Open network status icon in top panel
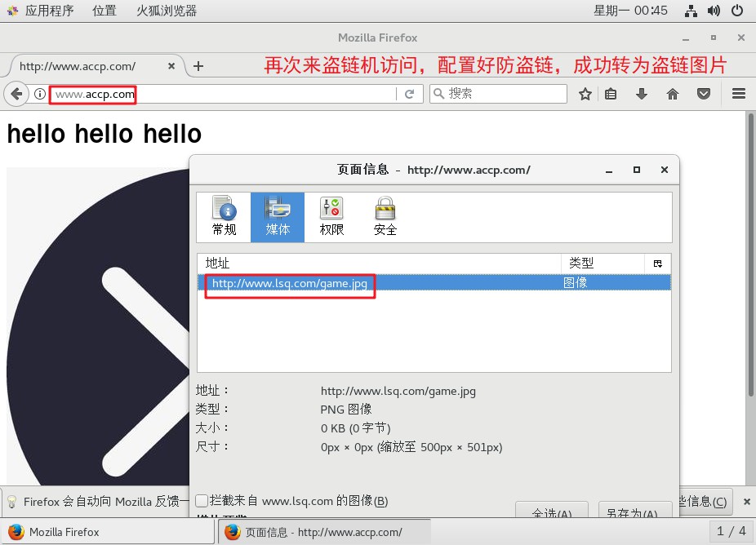 click(691, 11)
